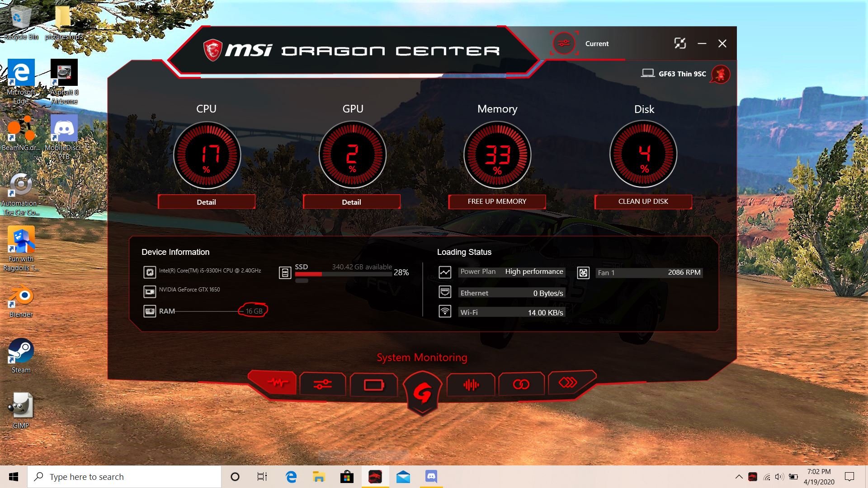Click the RAM module icon

[150, 311]
